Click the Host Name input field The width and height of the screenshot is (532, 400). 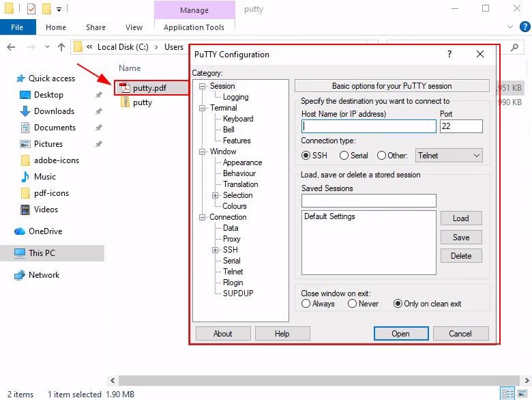[x=368, y=126]
